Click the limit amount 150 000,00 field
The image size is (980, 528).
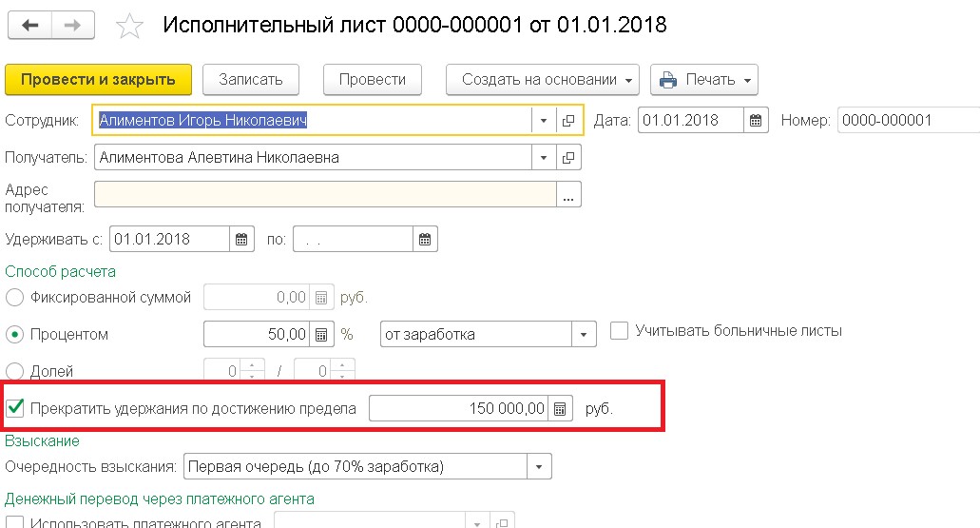pos(459,408)
